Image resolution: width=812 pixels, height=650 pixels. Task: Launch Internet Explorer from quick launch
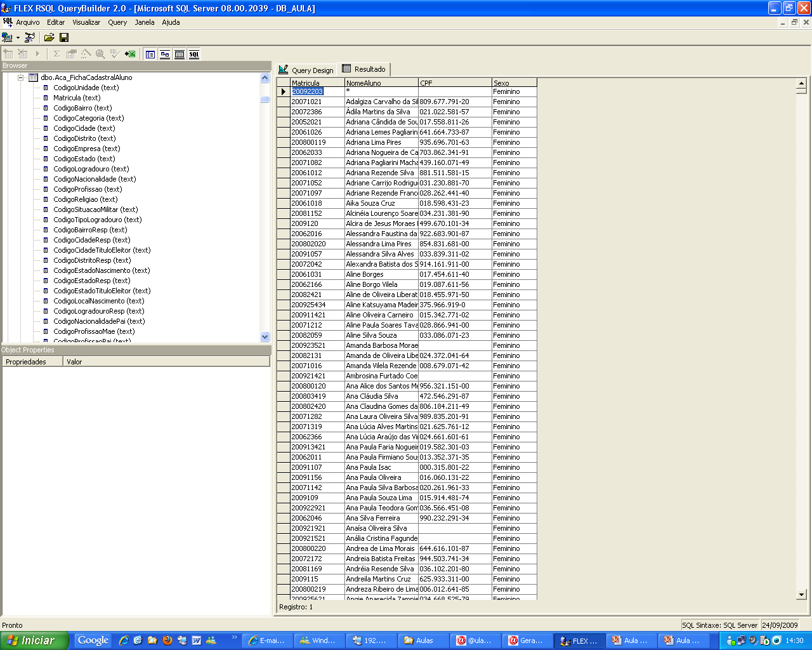pos(124,640)
